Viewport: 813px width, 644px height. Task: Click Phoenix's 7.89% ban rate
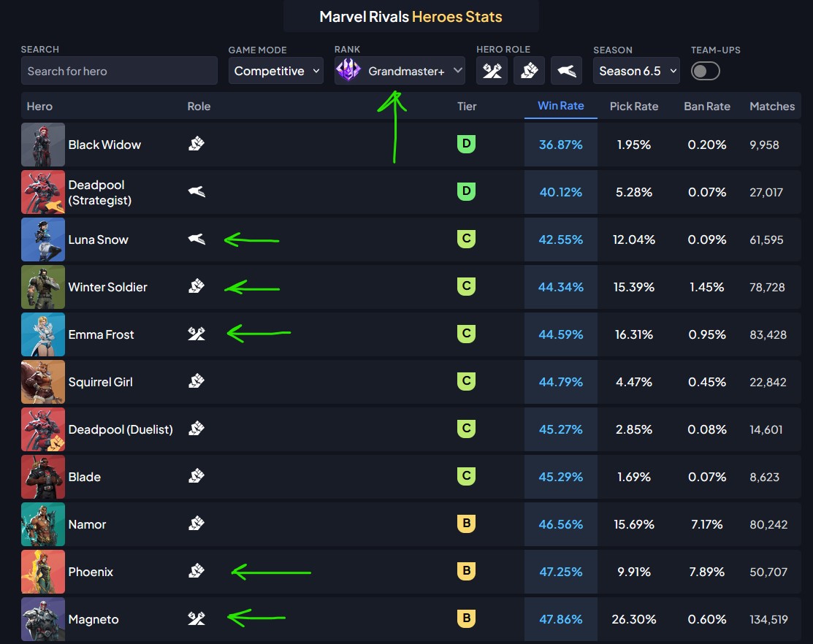pos(706,572)
